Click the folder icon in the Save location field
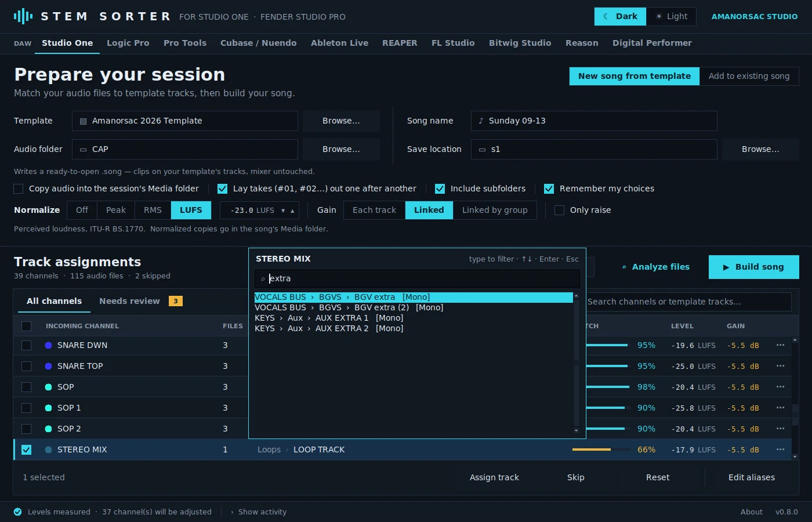 (x=482, y=150)
